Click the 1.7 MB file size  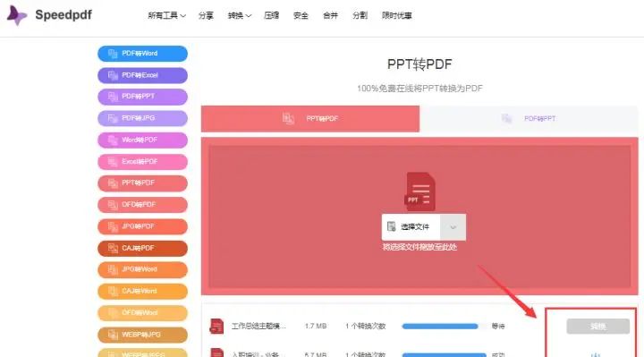tap(316, 327)
